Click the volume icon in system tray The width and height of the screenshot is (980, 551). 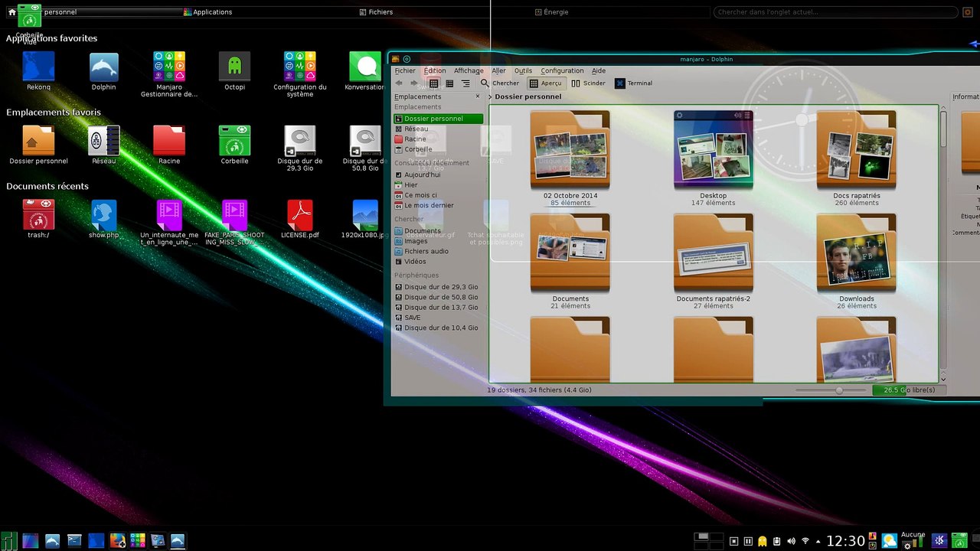click(791, 541)
